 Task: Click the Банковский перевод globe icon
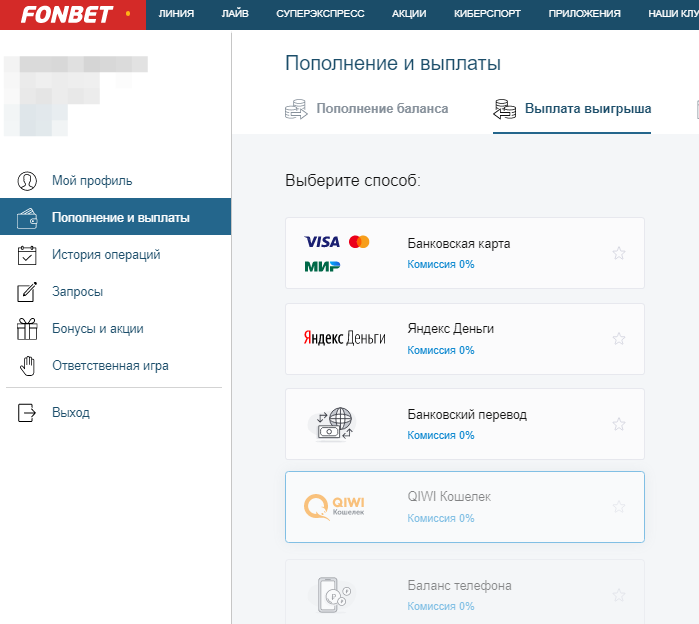(332, 424)
